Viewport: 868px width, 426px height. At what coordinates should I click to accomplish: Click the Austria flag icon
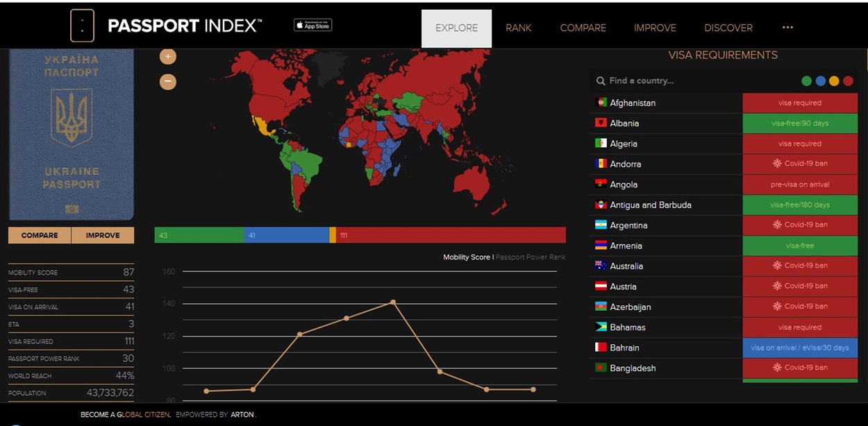point(601,287)
